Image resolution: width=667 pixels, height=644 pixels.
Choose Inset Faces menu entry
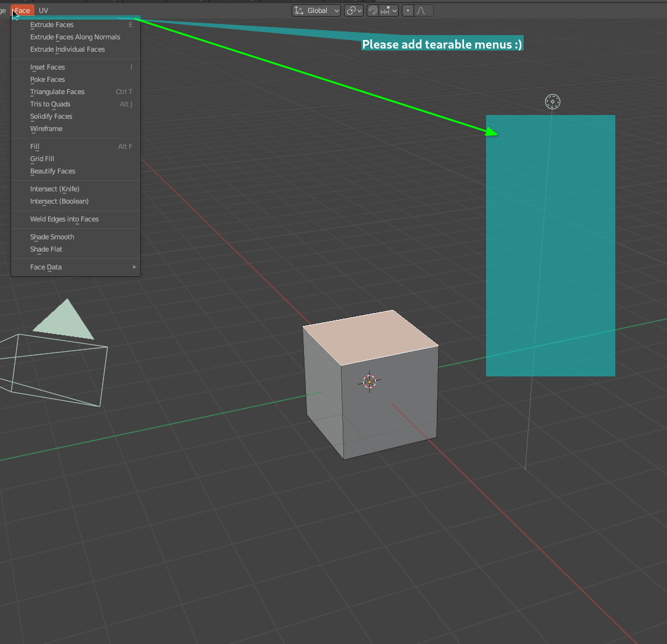(x=76, y=67)
